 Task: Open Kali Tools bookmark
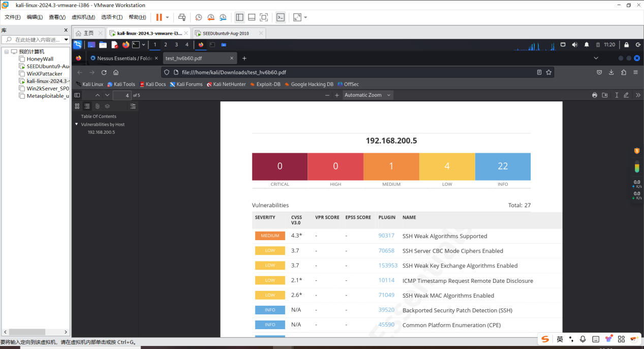121,84
